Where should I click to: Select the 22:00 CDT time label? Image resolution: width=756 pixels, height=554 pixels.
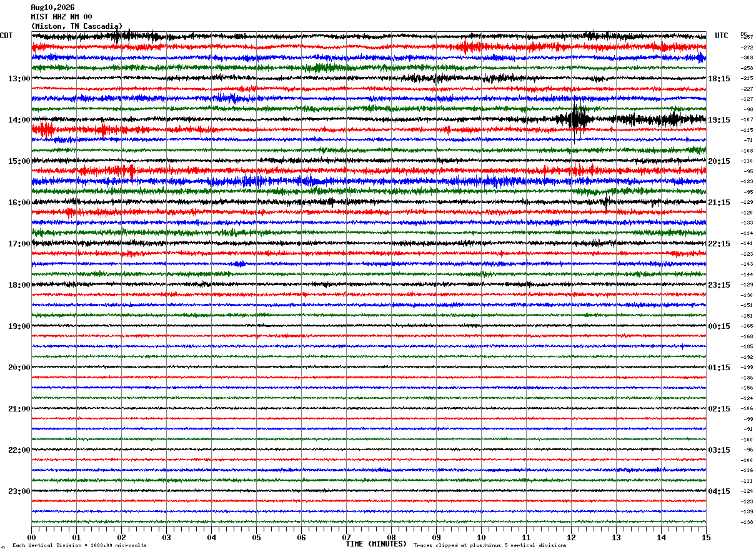pyautogui.click(x=19, y=450)
